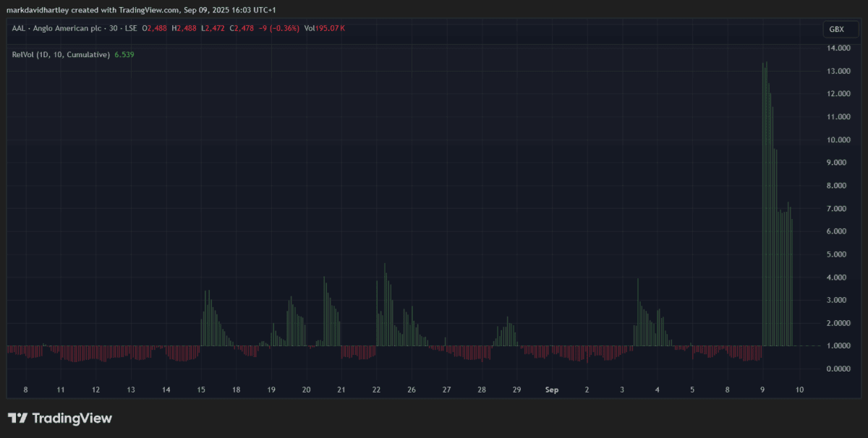Click the 7.000 level on price axis
Image resolution: width=868 pixels, height=438 pixels.
click(x=839, y=209)
